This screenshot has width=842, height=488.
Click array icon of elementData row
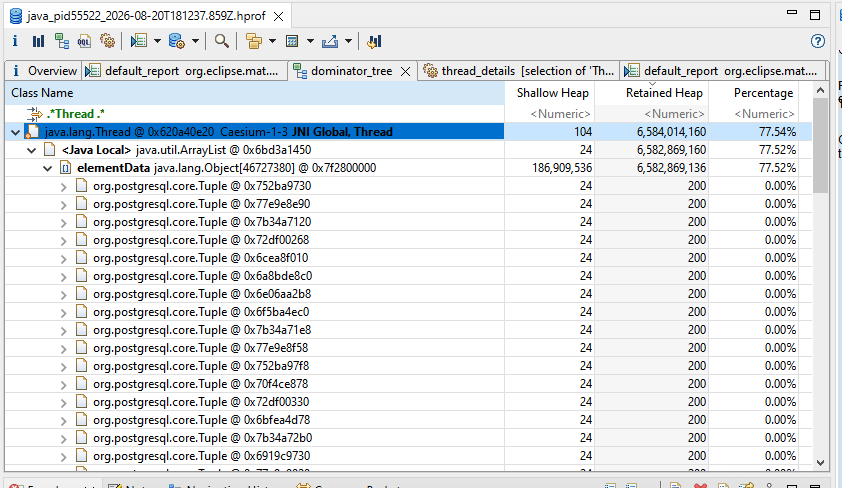pyautogui.click(x=65, y=167)
